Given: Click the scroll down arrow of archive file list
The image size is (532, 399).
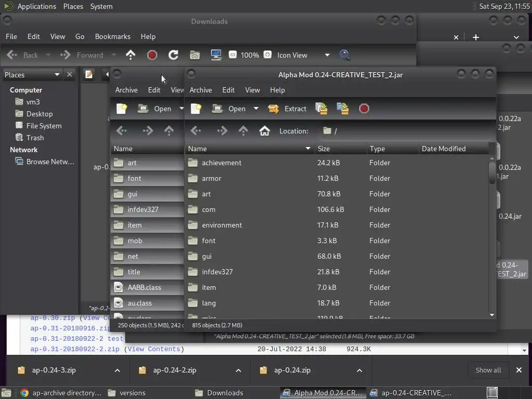Looking at the screenshot, I should point(492,315).
